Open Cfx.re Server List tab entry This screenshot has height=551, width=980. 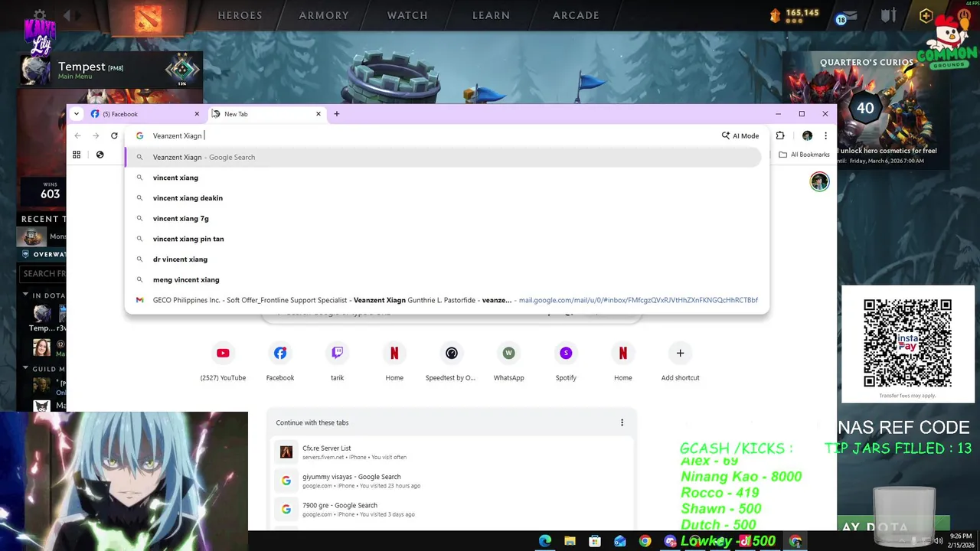pyautogui.click(x=452, y=452)
